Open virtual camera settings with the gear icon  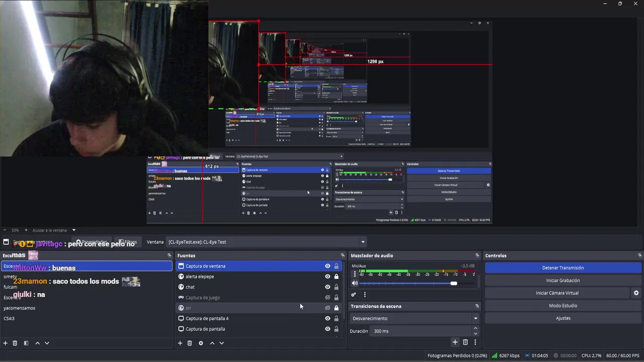[636, 293]
